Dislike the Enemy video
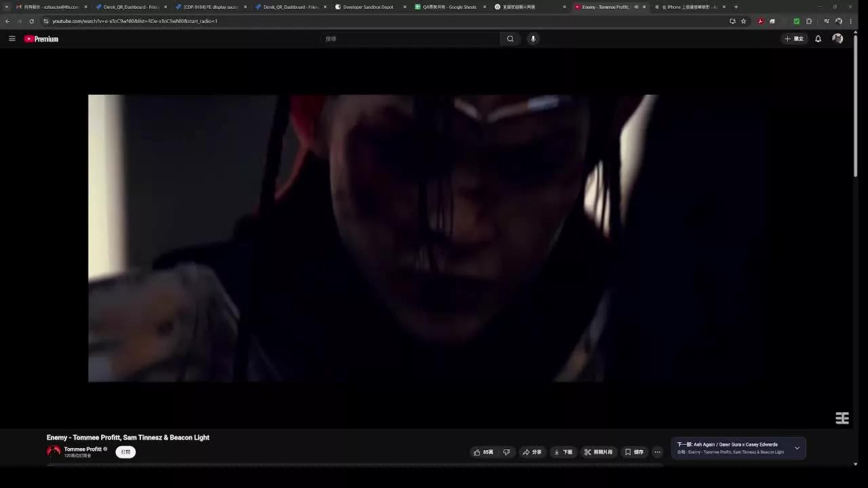 [507, 452]
